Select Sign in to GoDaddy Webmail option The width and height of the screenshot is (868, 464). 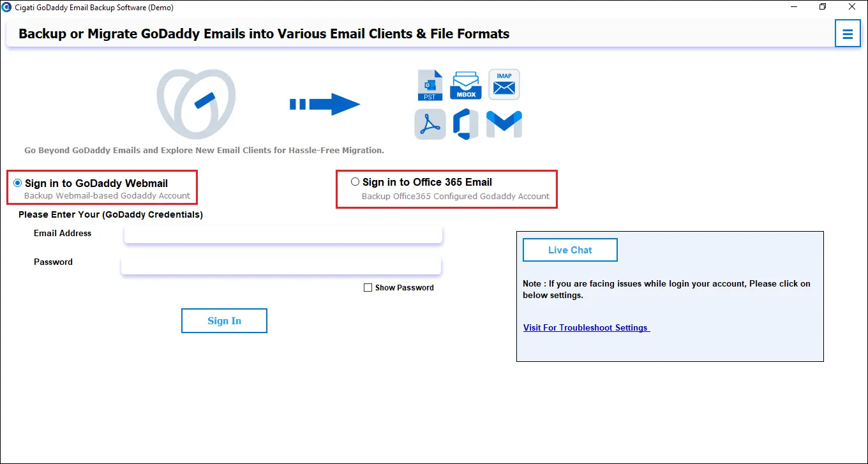(17, 183)
